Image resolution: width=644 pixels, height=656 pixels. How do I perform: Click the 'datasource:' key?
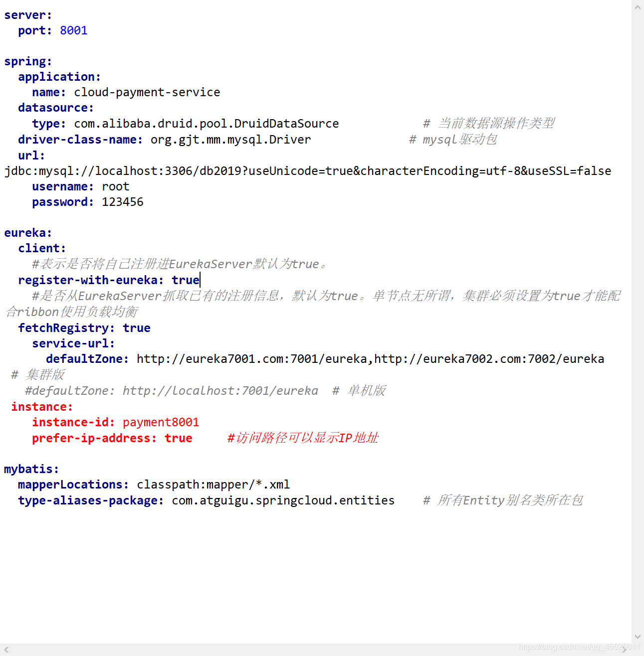(x=56, y=108)
